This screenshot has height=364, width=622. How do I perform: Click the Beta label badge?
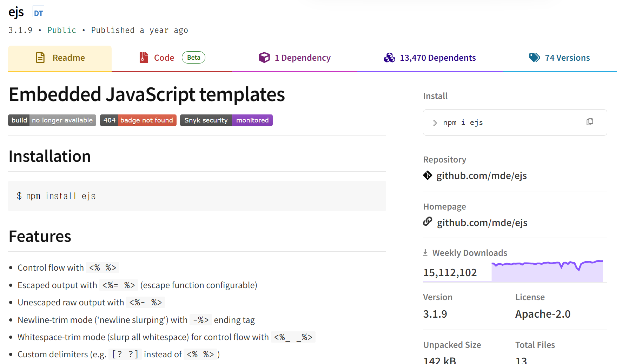(193, 58)
